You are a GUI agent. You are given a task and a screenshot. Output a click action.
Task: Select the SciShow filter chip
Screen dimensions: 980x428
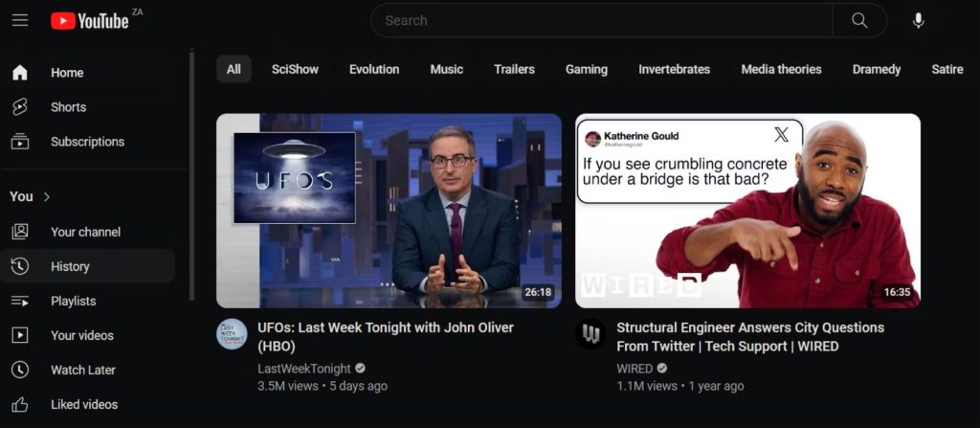(x=295, y=69)
